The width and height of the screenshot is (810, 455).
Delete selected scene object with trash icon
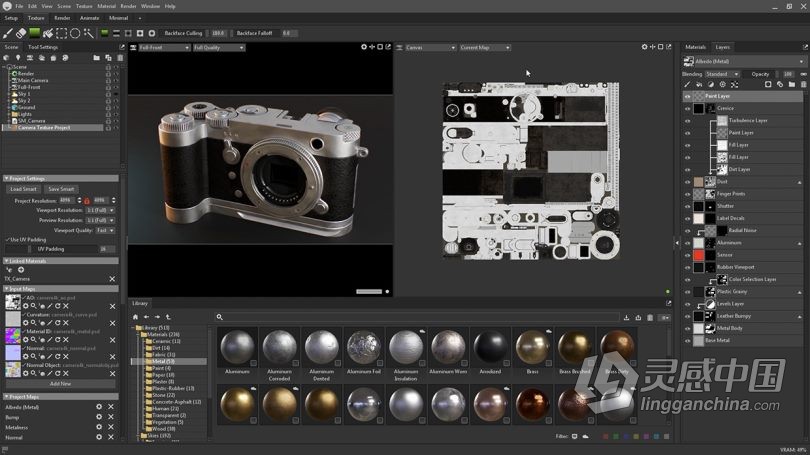click(120, 58)
